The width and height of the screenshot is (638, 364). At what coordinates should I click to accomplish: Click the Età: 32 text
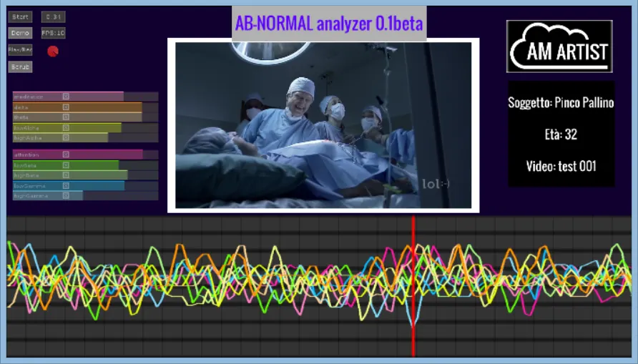[x=561, y=134]
